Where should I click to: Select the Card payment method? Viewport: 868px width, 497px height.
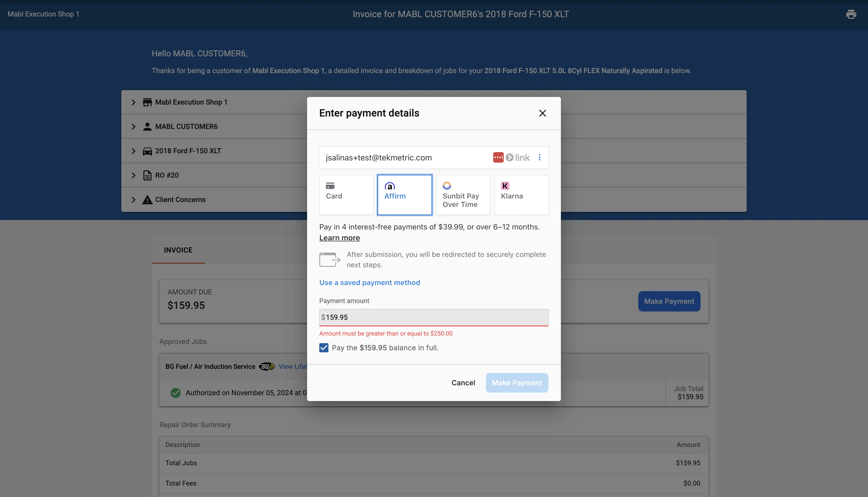coord(346,195)
